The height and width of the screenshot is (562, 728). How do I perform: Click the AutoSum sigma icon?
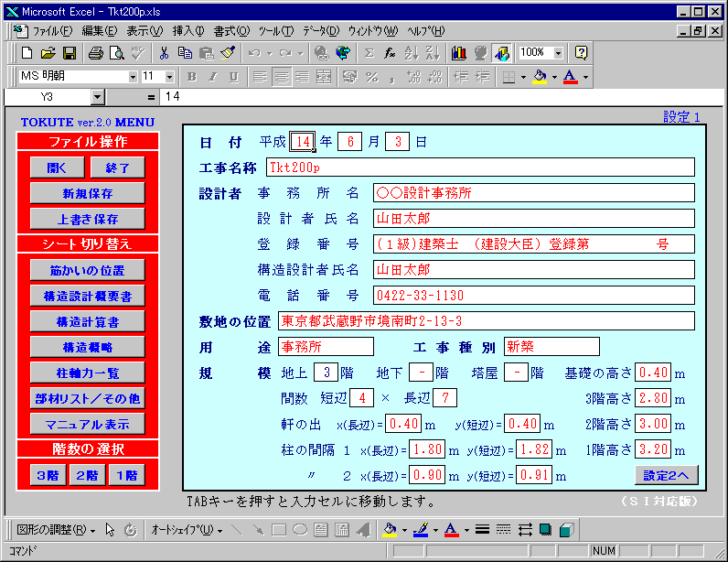click(x=369, y=53)
